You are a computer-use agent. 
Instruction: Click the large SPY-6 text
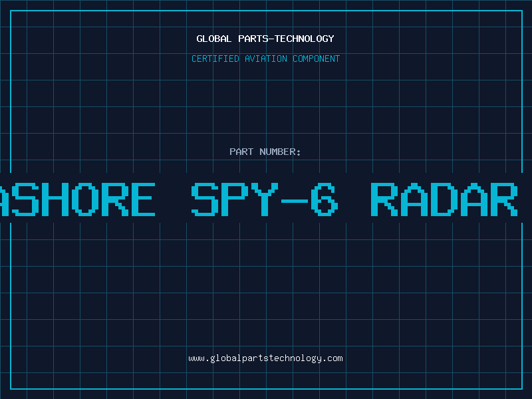click(265, 199)
